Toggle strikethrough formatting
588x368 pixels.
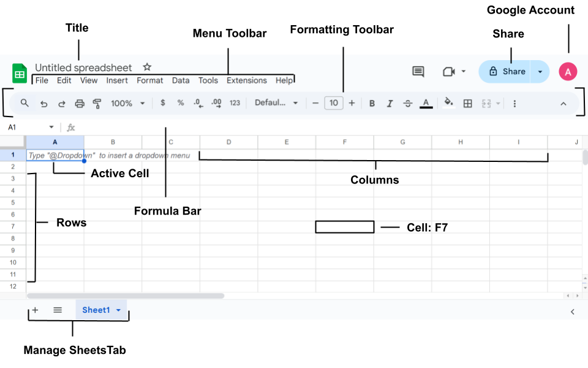(x=408, y=104)
